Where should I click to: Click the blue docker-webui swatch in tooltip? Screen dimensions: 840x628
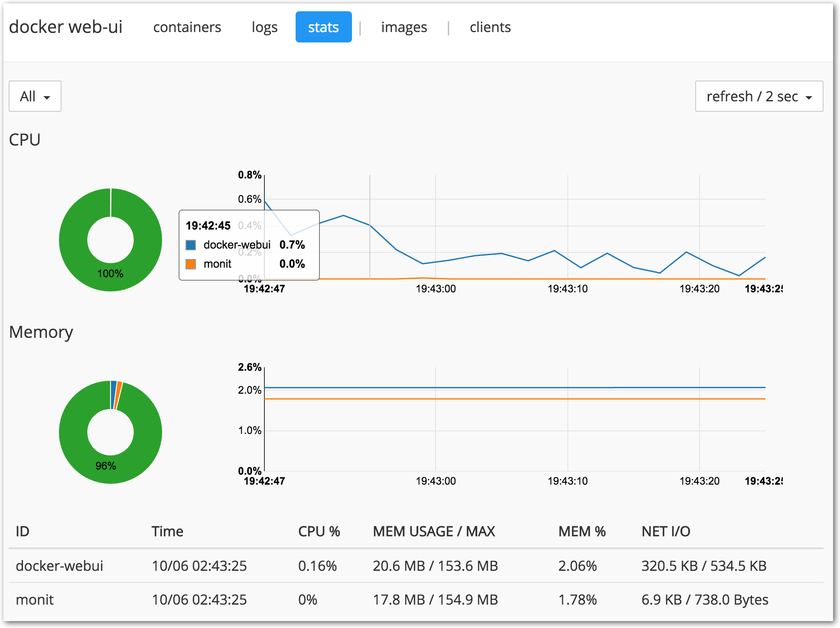pyautogui.click(x=191, y=245)
